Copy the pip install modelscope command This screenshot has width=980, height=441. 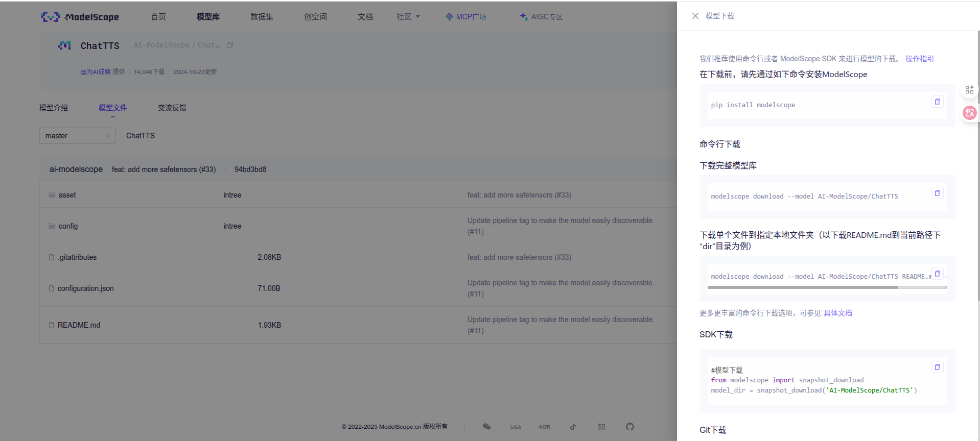click(937, 102)
